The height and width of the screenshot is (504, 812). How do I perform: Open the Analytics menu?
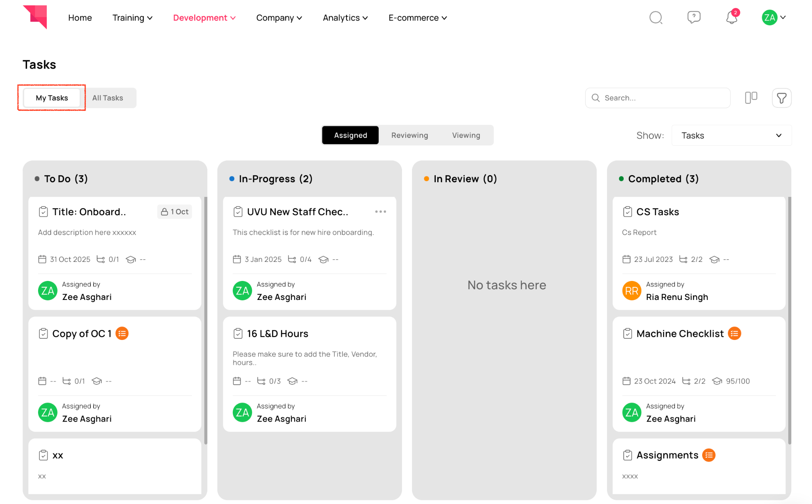click(345, 18)
